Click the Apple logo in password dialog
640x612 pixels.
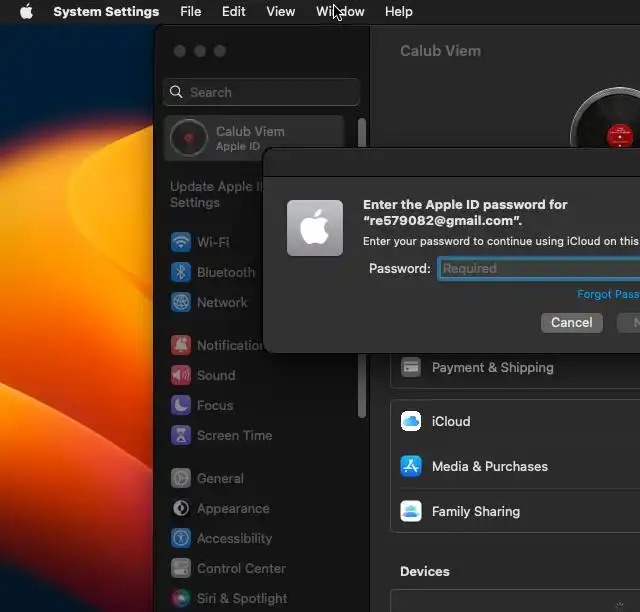click(315, 228)
